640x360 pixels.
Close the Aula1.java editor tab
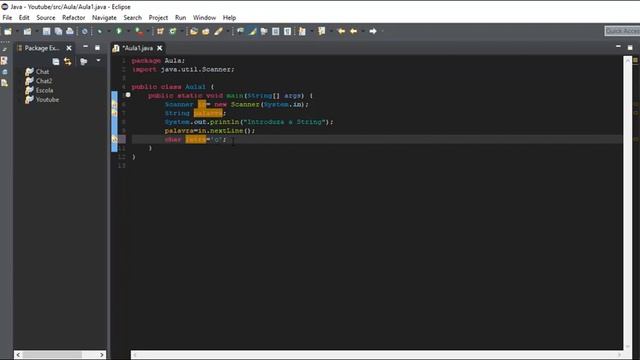pos(160,48)
